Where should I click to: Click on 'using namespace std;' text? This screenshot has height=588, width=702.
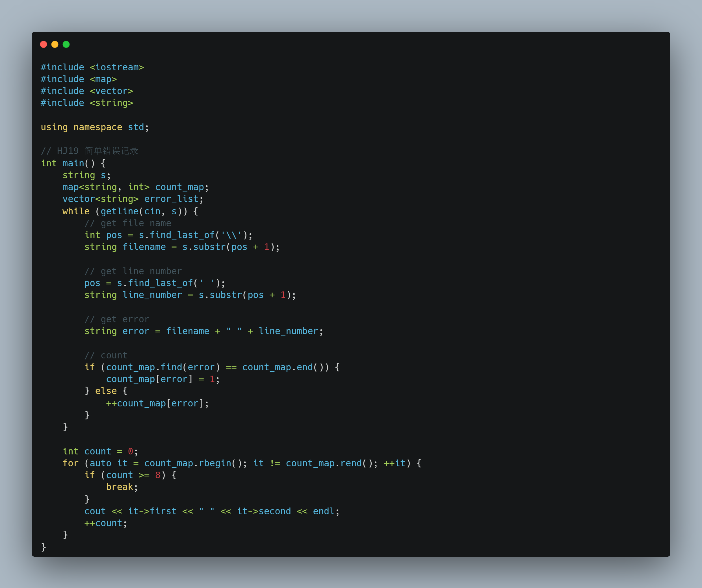click(x=95, y=127)
